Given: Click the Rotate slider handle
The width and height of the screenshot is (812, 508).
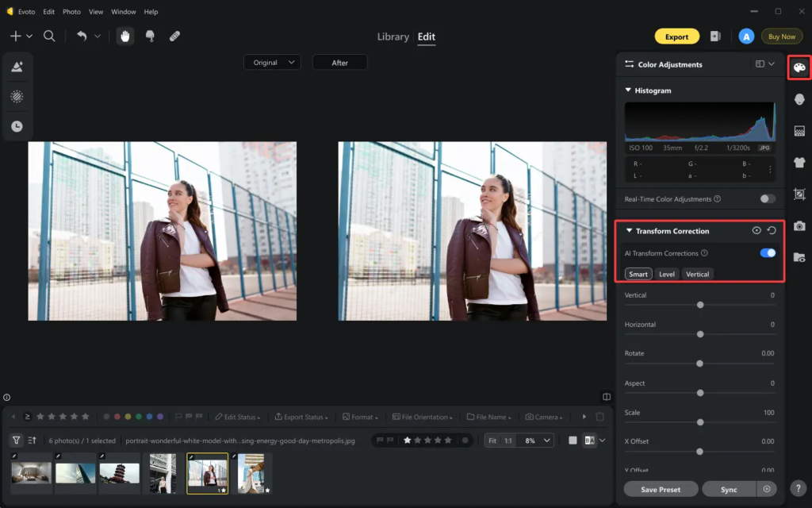Looking at the screenshot, I should coord(699,364).
